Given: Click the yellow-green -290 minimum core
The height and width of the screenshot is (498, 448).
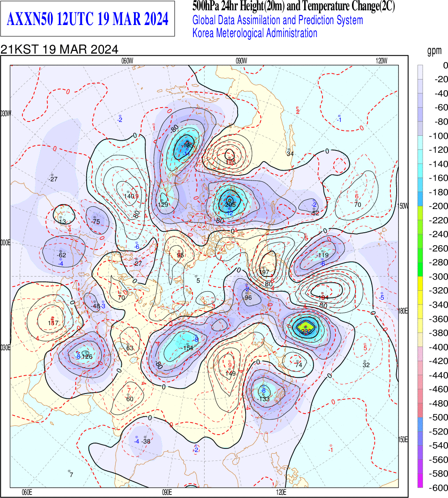Looking at the screenshot, I should point(306,327).
